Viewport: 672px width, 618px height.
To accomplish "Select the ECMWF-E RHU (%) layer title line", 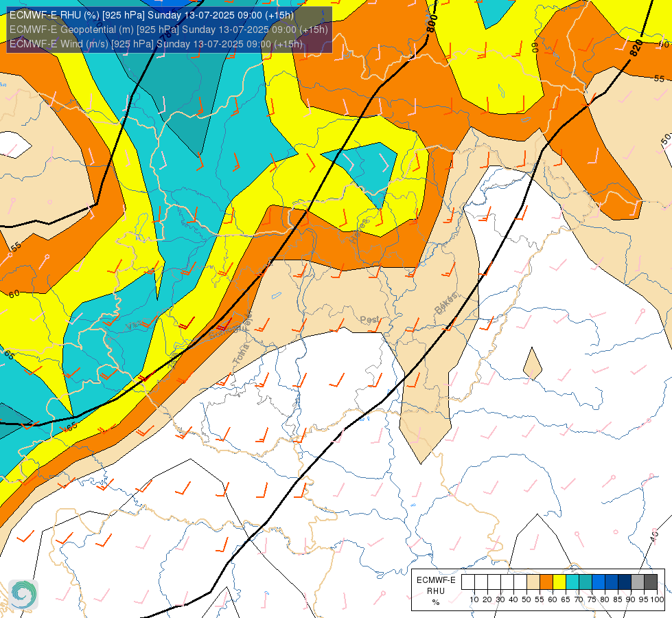I will 152,15.
